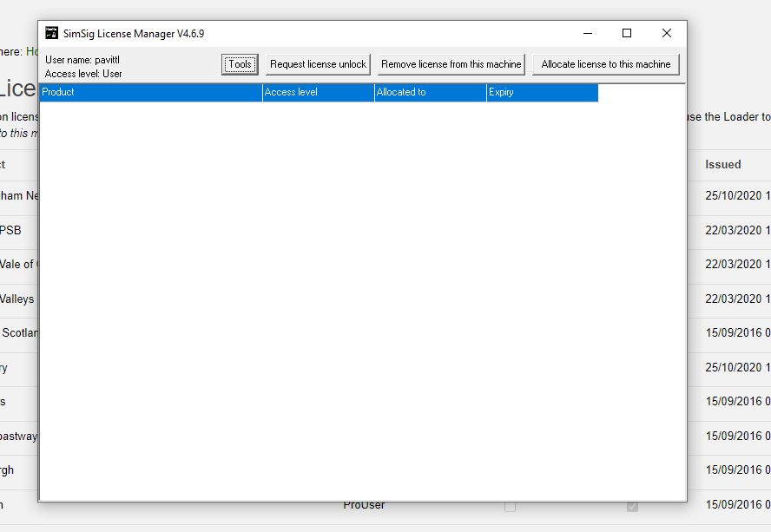This screenshot has width=771, height=532.
Task: Click the User name: pavittl label
Action: pyautogui.click(x=82, y=60)
